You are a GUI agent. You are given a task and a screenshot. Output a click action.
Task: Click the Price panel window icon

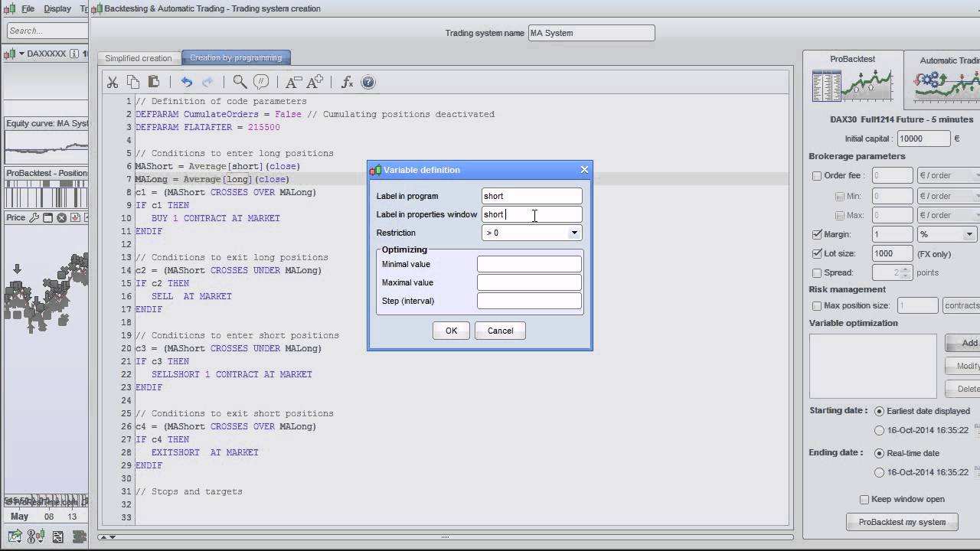(x=47, y=218)
